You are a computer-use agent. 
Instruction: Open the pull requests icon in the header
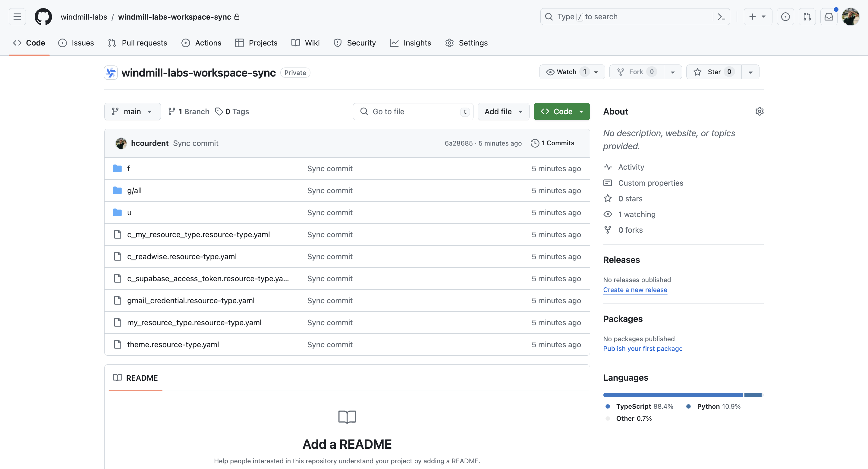pyautogui.click(x=807, y=17)
